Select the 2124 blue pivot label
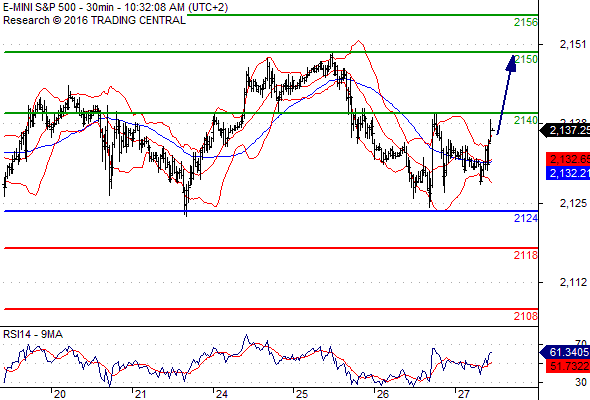The height and width of the screenshot is (400, 590). 526,218
